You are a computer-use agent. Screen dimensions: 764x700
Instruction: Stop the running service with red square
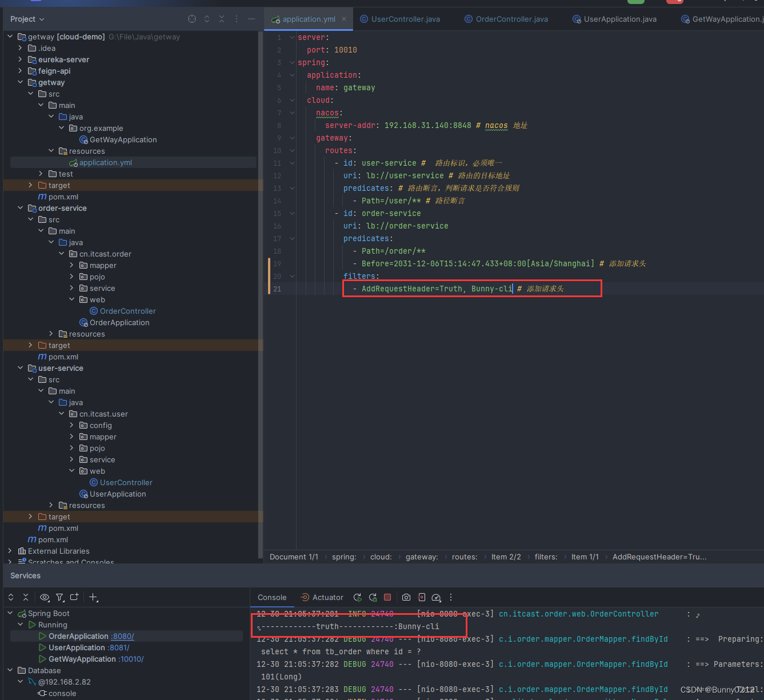click(387, 597)
